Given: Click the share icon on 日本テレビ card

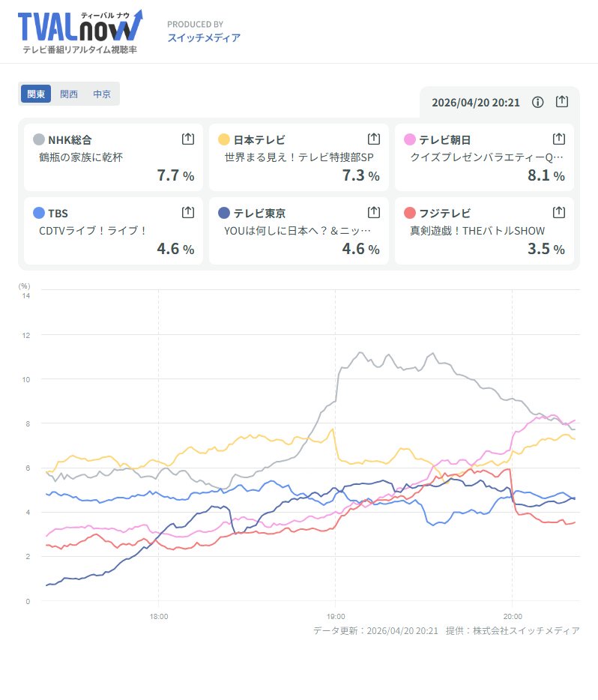Looking at the screenshot, I should point(374,139).
